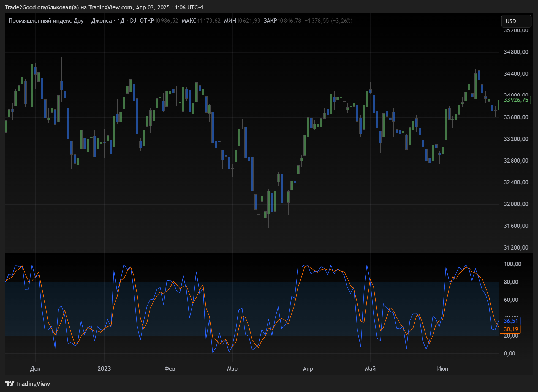Image resolution: width=538 pixels, height=392 pixels.
Task: Click the 2023 label on time axis
Action: (104, 369)
